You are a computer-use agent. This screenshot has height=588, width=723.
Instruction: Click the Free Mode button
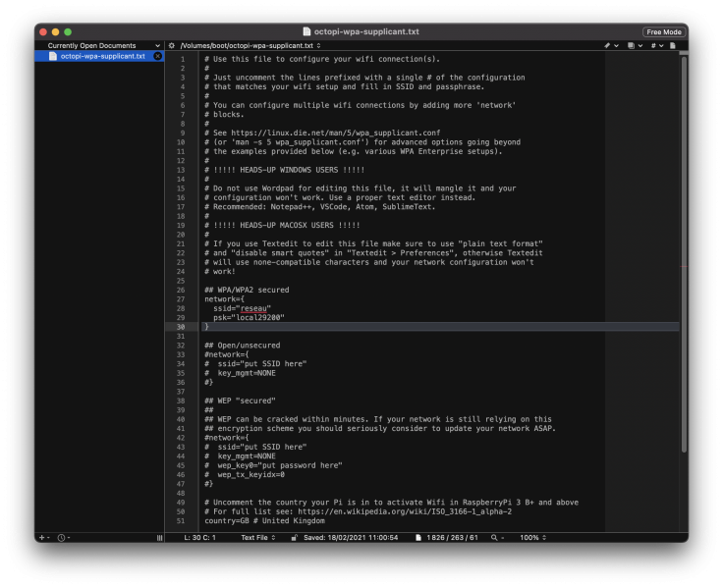tap(663, 31)
